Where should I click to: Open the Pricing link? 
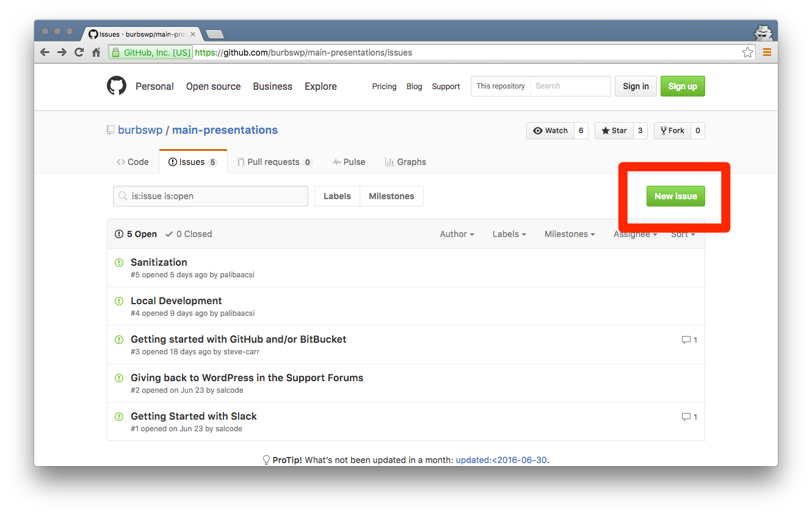[x=384, y=86]
